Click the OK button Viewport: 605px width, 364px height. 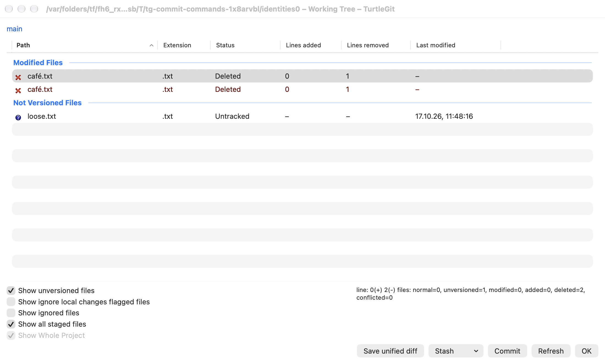tap(586, 351)
